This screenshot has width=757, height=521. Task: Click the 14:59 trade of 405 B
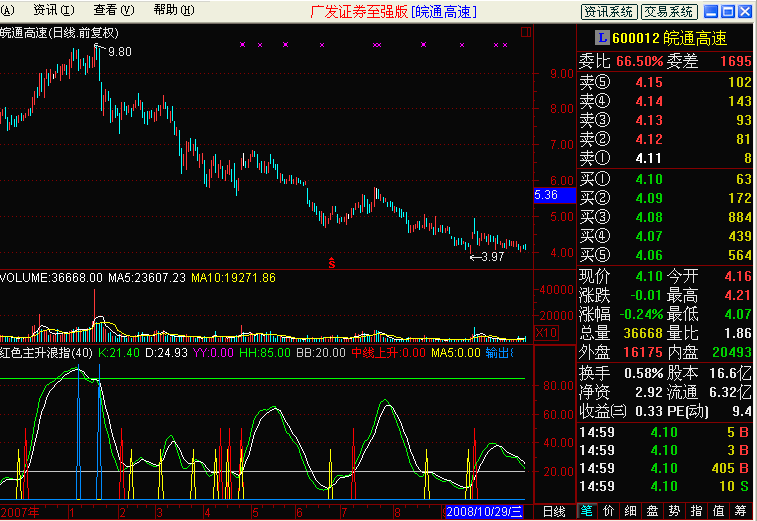[x=664, y=468]
